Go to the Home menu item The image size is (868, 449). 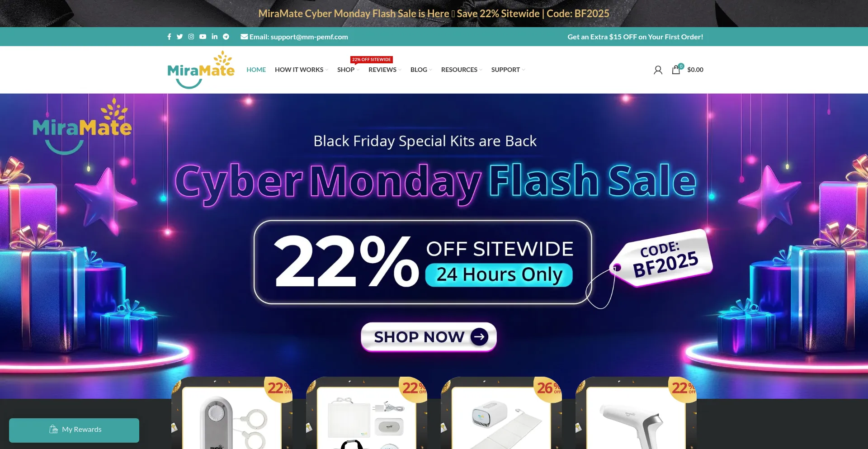(256, 70)
